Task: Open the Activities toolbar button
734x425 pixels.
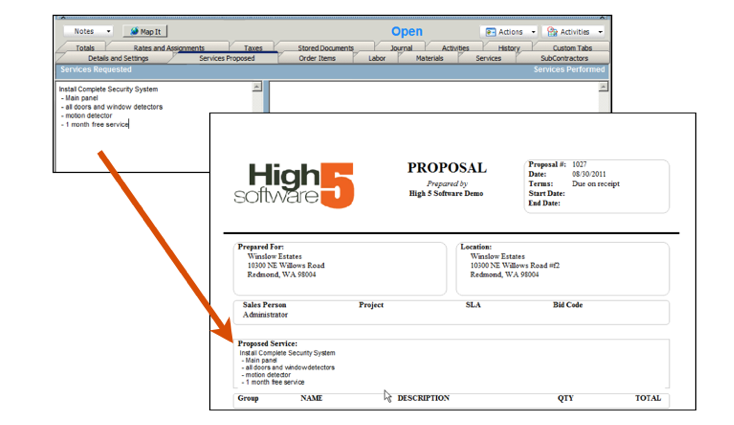Action: point(574,32)
